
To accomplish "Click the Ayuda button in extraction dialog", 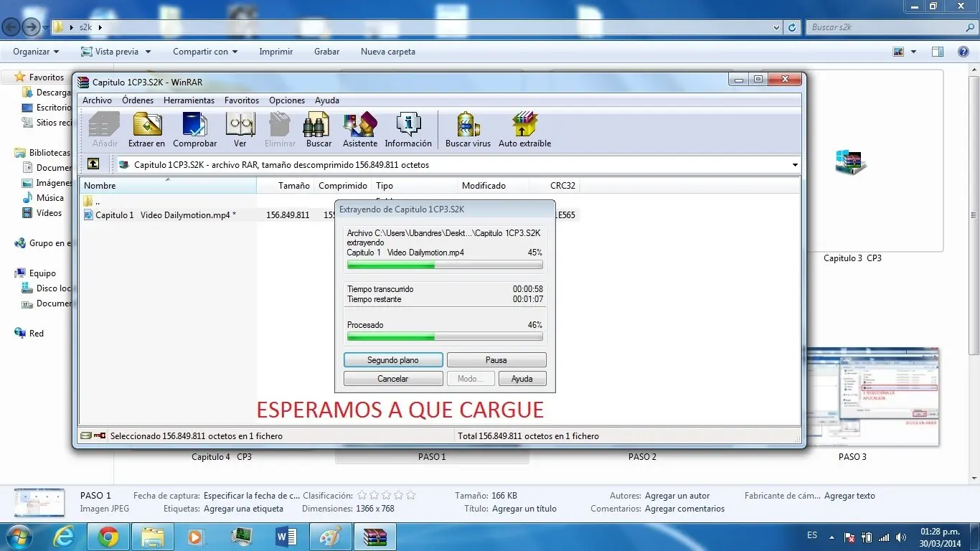I will click(x=522, y=379).
